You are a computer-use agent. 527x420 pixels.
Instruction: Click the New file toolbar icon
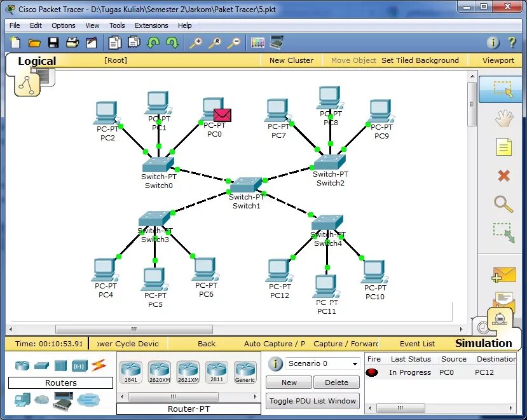pyautogui.click(x=15, y=43)
